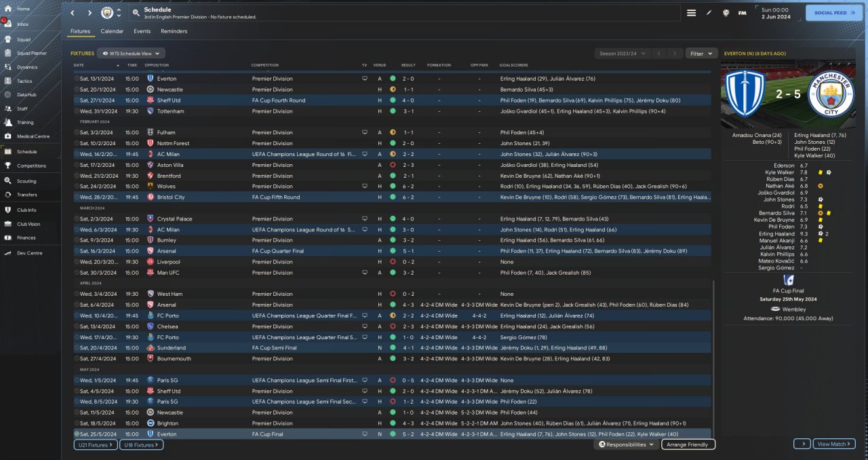This screenshot has height=460, width=868.
Task: Click Kyle Walker in the ratings list
Action: tap(781, 172)
